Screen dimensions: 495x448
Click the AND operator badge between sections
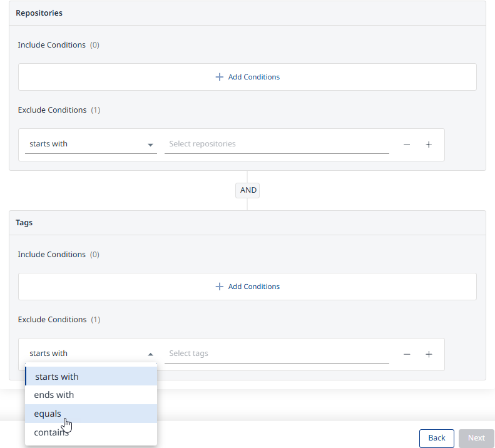point(248,190)
